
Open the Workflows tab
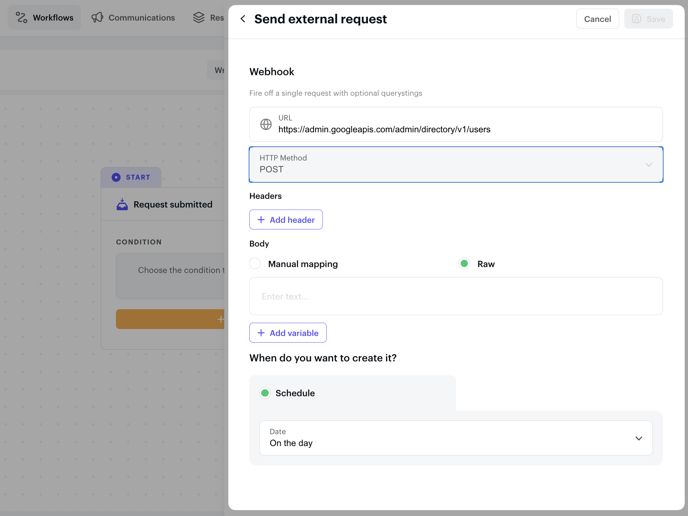(x=44, y=18)
